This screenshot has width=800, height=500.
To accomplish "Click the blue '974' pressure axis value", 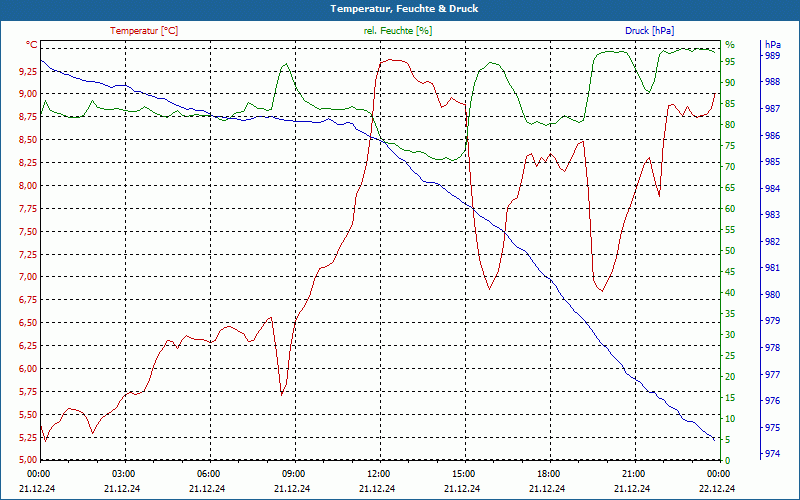I will 772,454.
